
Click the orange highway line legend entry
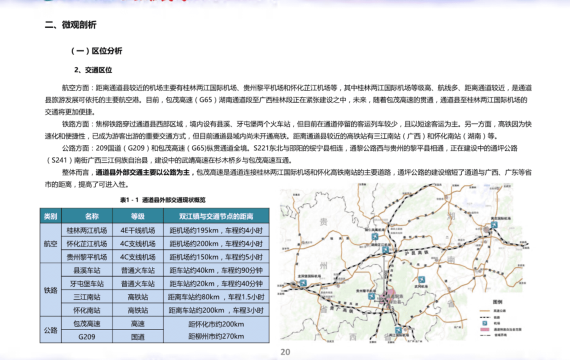[493, 311]
